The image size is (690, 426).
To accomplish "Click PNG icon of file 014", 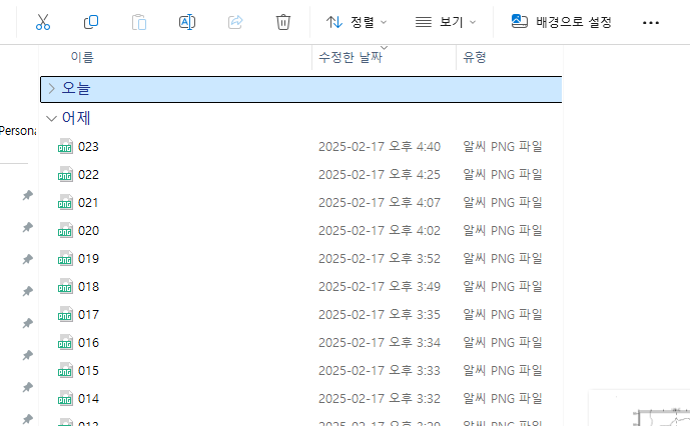I will point(66,399).
